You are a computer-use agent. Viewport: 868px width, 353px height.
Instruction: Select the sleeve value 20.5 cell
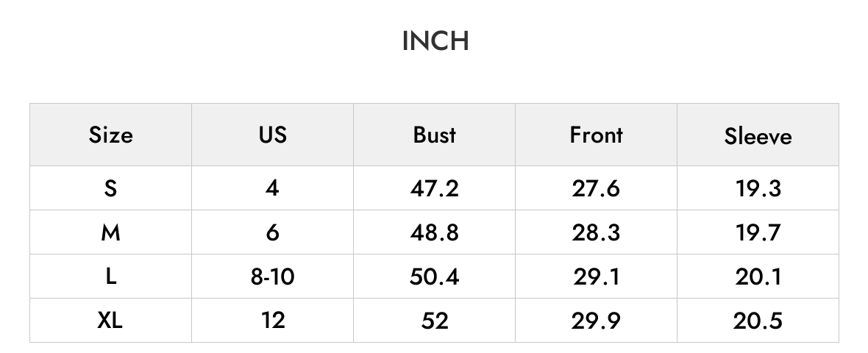(x=758, y=321)
